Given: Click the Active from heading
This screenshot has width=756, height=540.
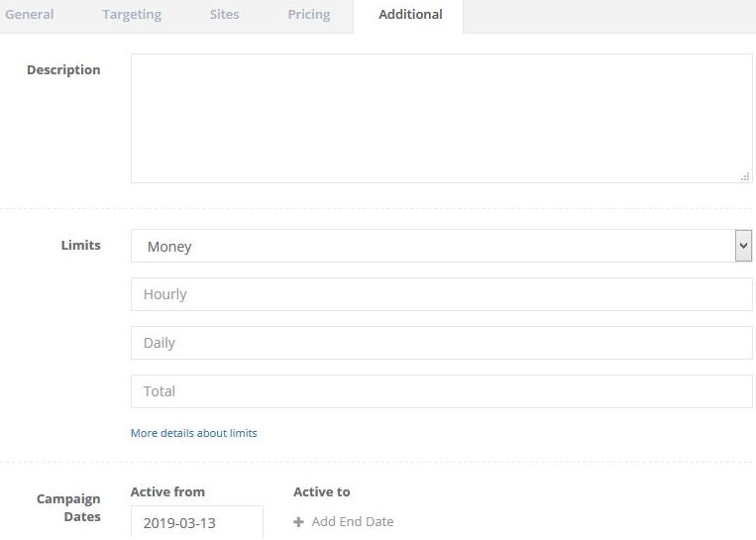Looking at the screenshot, I should [x=167, y=491].
